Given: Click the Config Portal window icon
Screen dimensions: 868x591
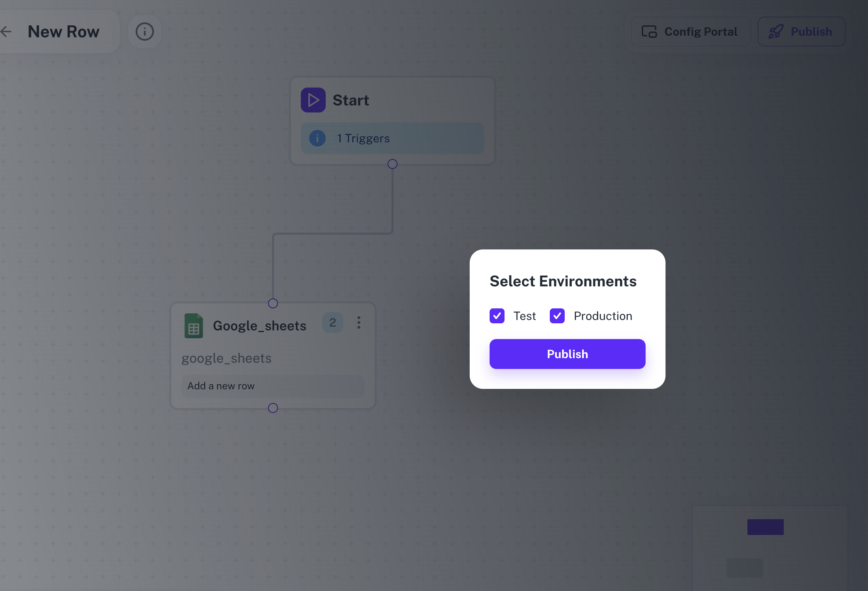Looking at the screenshot, I should tap(649, 31).
